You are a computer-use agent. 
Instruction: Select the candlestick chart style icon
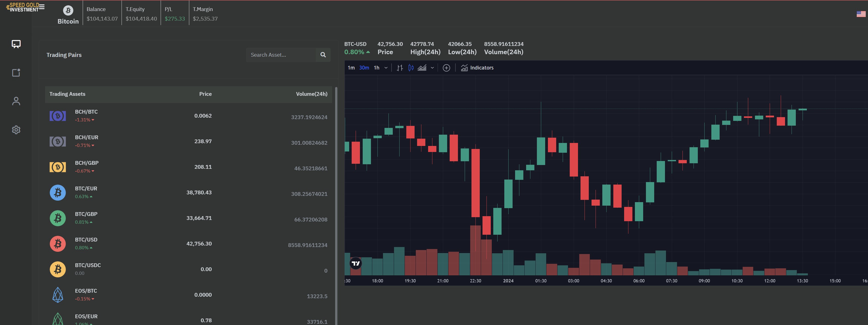411,68
